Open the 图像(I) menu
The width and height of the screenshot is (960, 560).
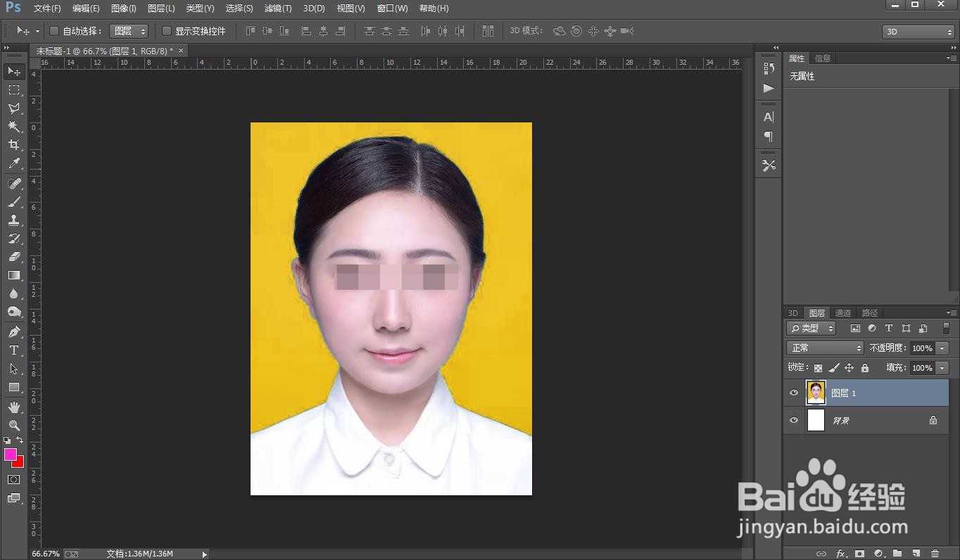coord(124,8)
